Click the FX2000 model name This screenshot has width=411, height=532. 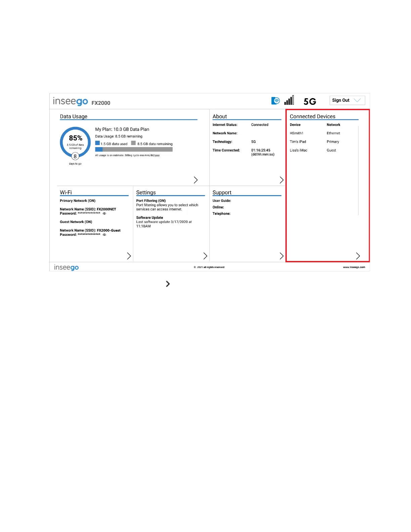pos(101,103)
